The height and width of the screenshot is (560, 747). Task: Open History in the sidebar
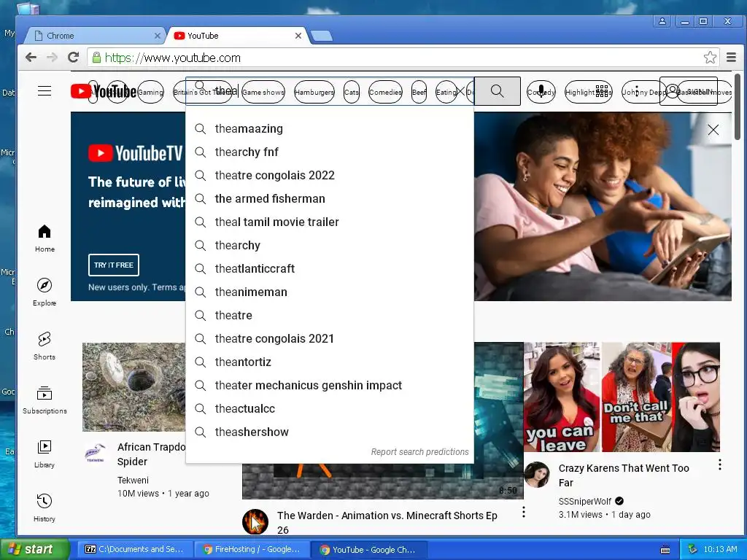44,507
